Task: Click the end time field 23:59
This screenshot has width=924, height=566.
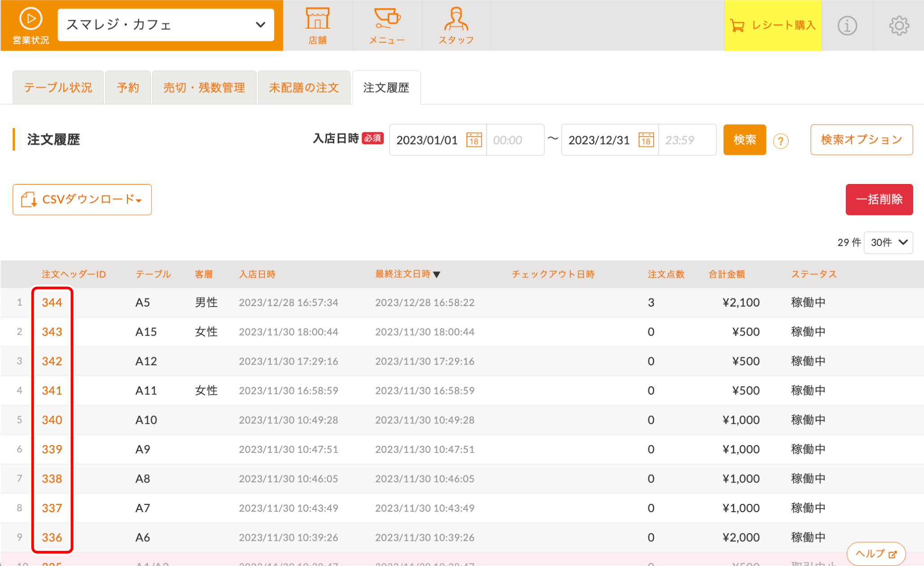Action: coord(687,140)
